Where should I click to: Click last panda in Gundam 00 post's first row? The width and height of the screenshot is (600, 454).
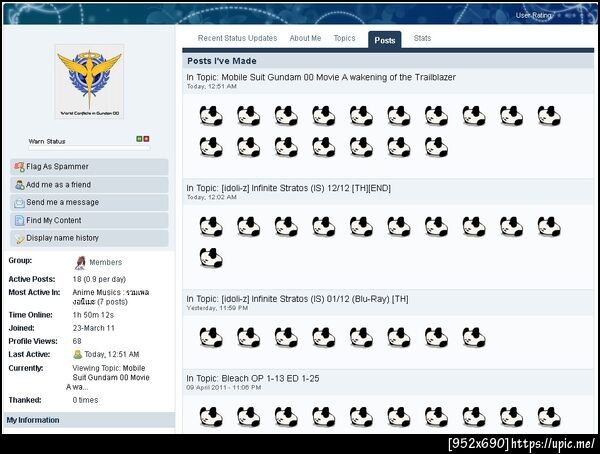click(x=549, y=116)
